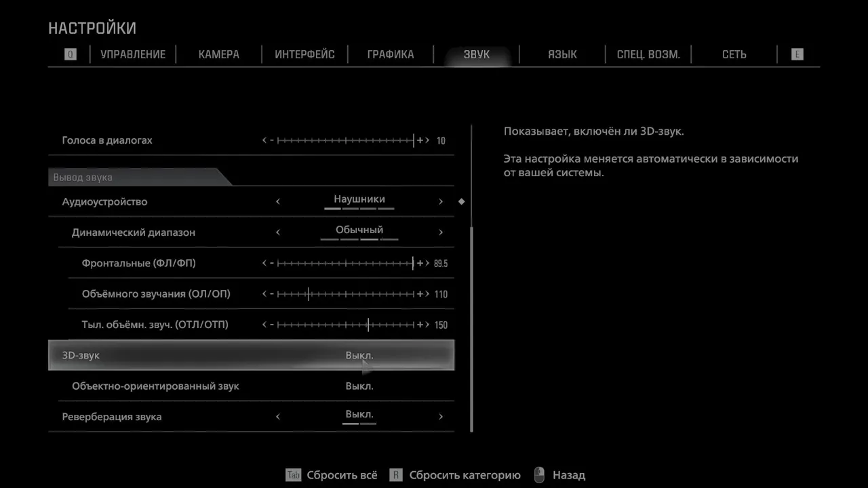Click the 150 value of Тыл. объёмн. звуч.
This screenshot has height=488, width=868.
(441, 325)
